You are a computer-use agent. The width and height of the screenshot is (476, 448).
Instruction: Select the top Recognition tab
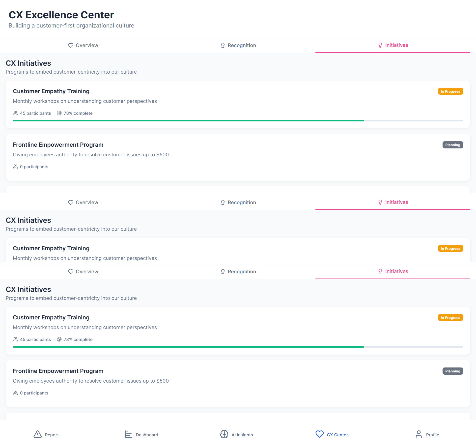pyautogui.click(x=238, y=46)
